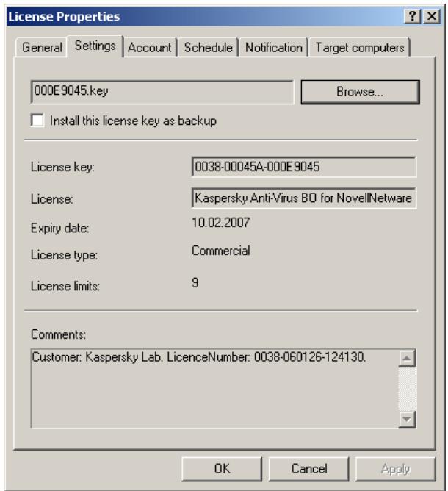This screenshot has height=491, width=448.
Task: Switch to the General tab
Action: [x=41, y=48]
